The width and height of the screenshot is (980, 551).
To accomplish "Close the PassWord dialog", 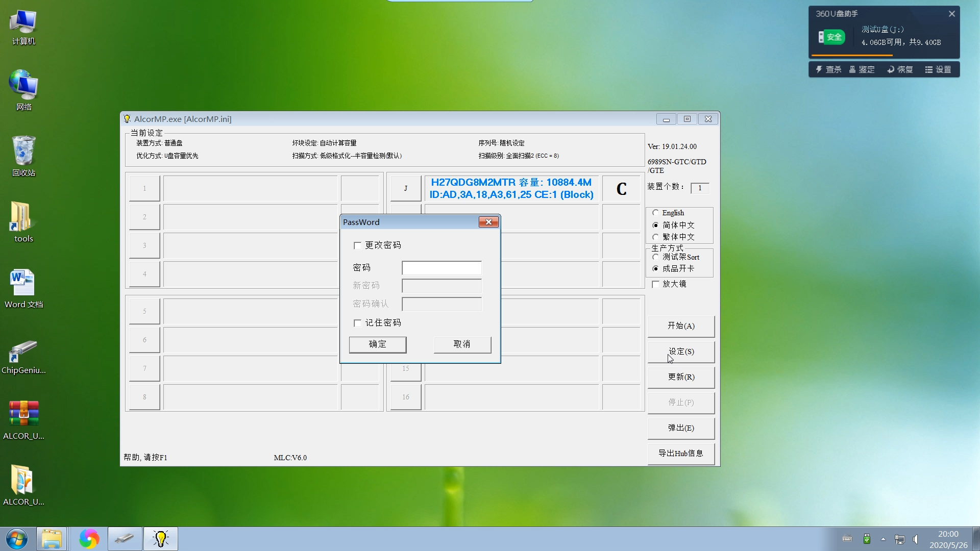I will tap(488, 222).
